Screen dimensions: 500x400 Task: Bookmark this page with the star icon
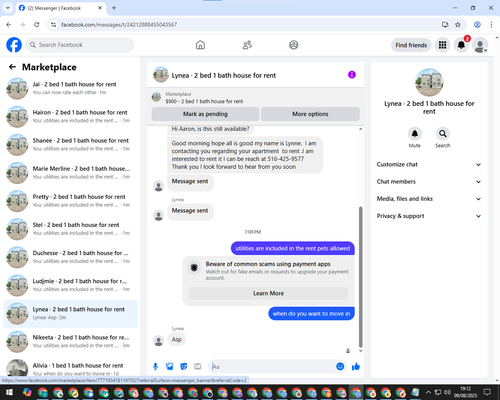(458, 25)
